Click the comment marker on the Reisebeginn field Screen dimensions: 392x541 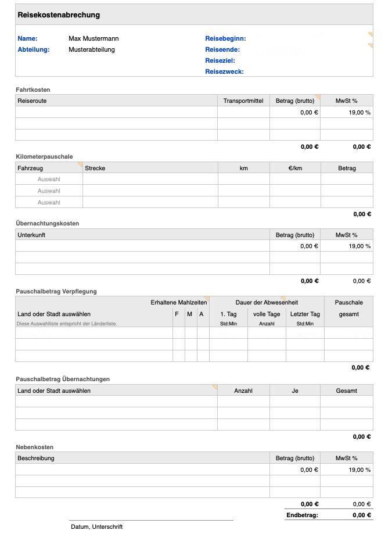371,35
